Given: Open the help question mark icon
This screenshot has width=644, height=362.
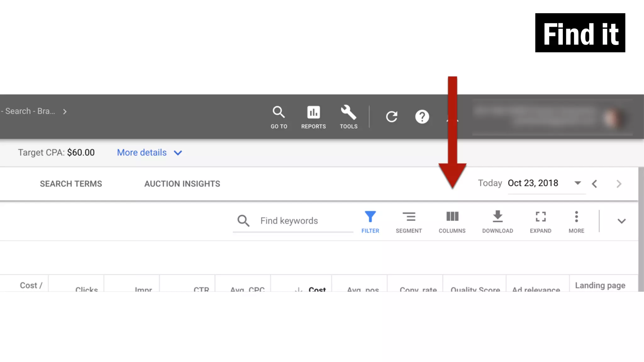Looking at the screenshot, I should coord(422,117).
